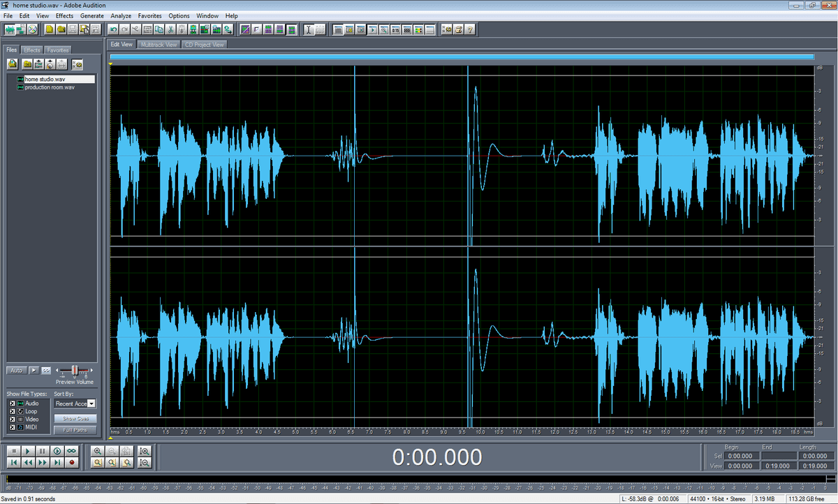Open the Generate menu
838x504 pixels.
point(92,15)
